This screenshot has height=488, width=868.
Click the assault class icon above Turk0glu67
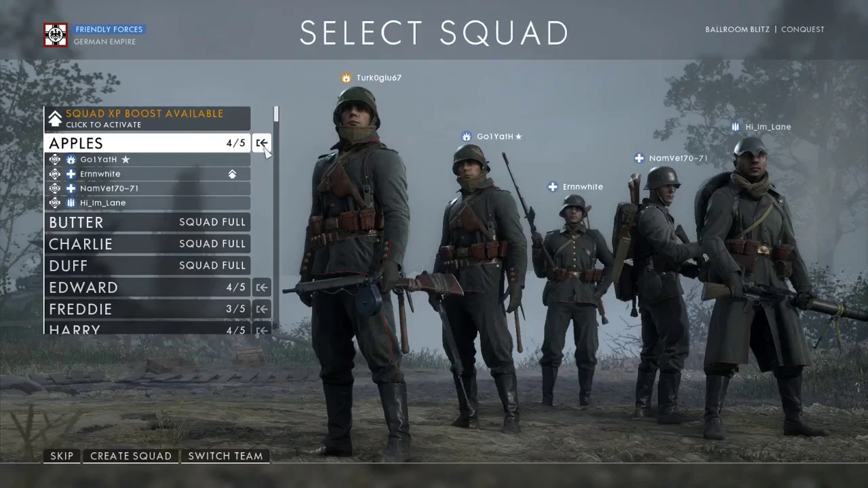click(347, 78)
